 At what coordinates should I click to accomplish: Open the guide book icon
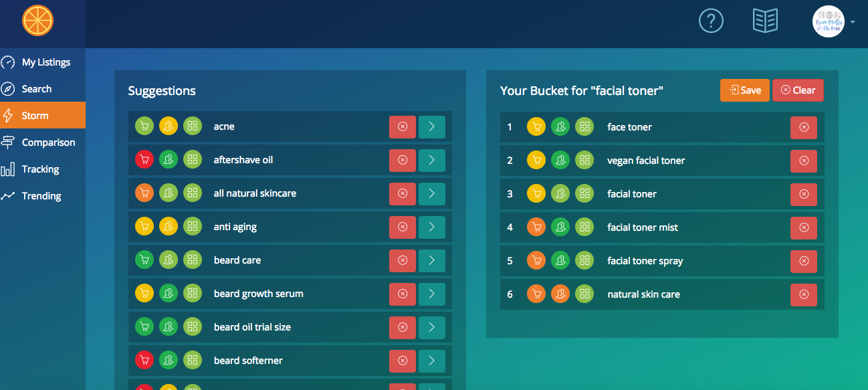[765, 21]
